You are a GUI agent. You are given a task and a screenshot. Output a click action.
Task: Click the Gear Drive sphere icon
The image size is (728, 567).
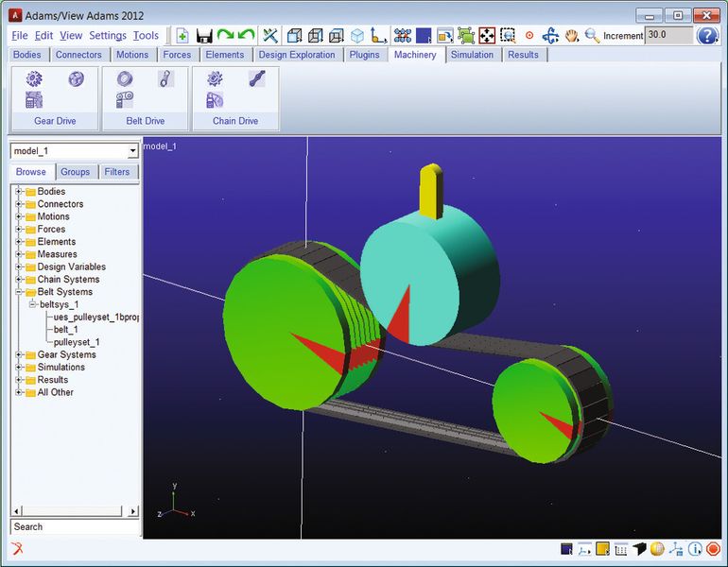coord(77,78)
